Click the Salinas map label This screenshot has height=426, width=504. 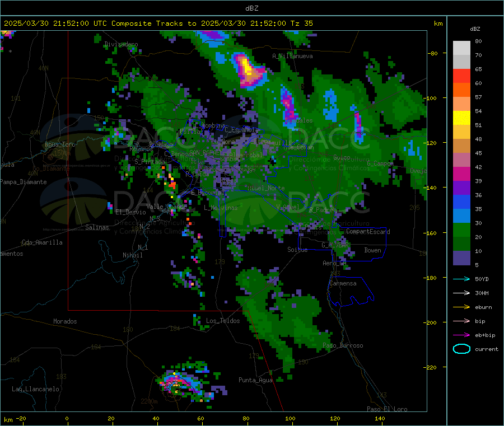pos(97,227)
